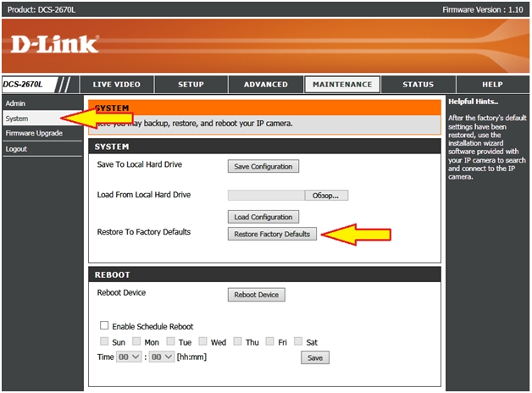Viewport: 532px width, 393px height.
Task: Click Restore Factory Defaults button
Action: tap(272, 235)
